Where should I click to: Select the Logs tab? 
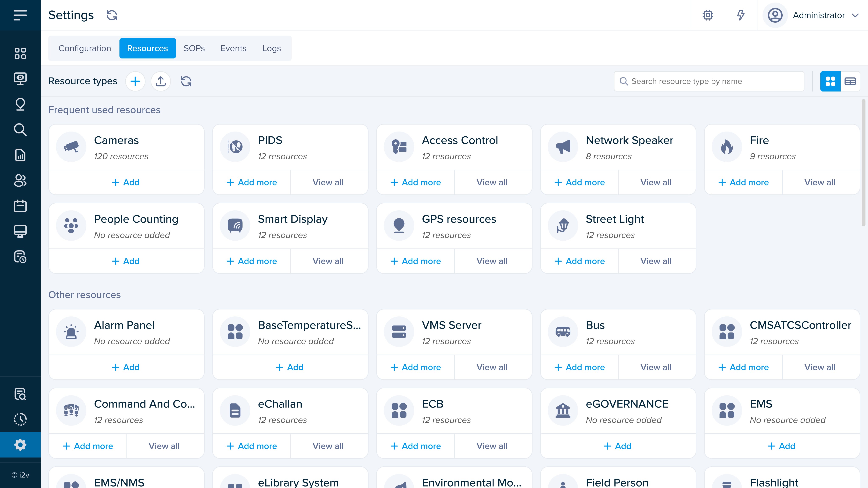(272, 48)
